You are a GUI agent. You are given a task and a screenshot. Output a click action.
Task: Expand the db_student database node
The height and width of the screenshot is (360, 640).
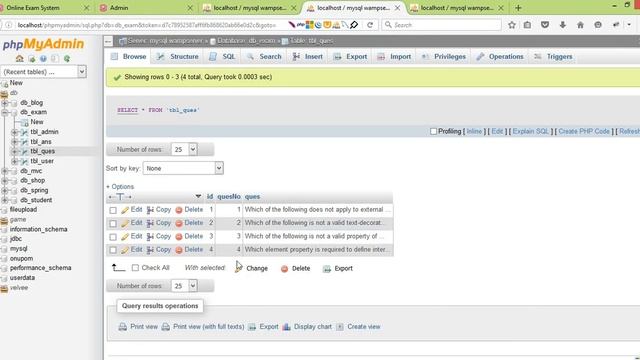pyautogui.click(x=4, y=200)
